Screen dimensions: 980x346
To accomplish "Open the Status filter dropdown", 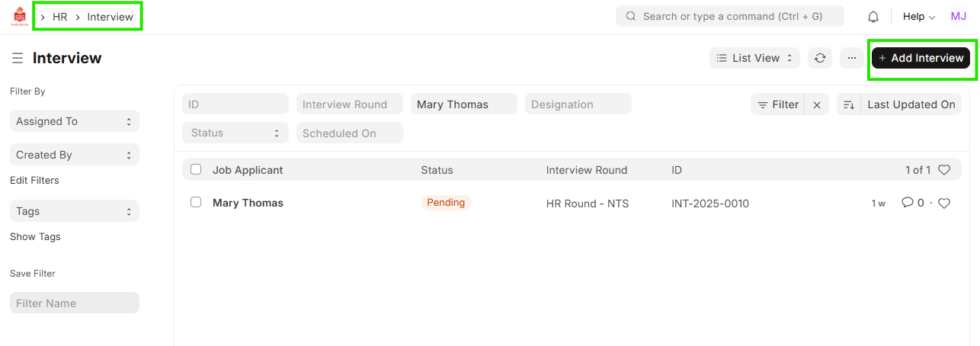I will (235, 133).
